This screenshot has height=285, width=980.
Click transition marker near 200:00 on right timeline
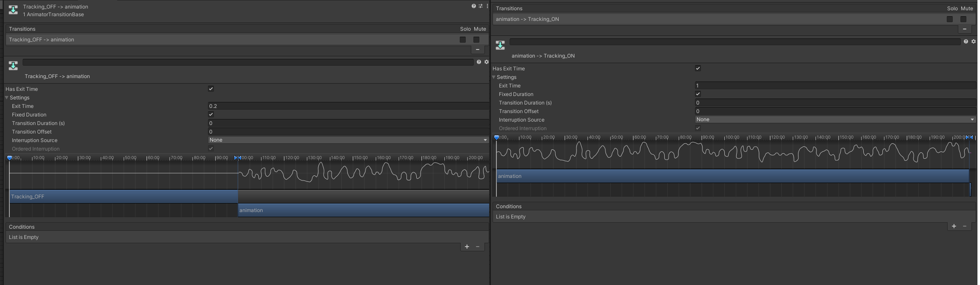pos(969,137)
